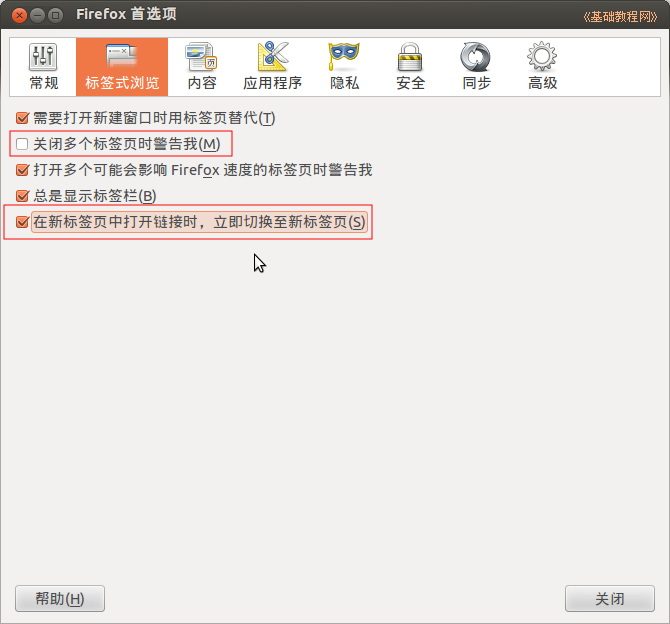This screenshot has height=624, width=670.
Task: Open the 隐私 privacy mask icon
Action: [x=344, y=67]
